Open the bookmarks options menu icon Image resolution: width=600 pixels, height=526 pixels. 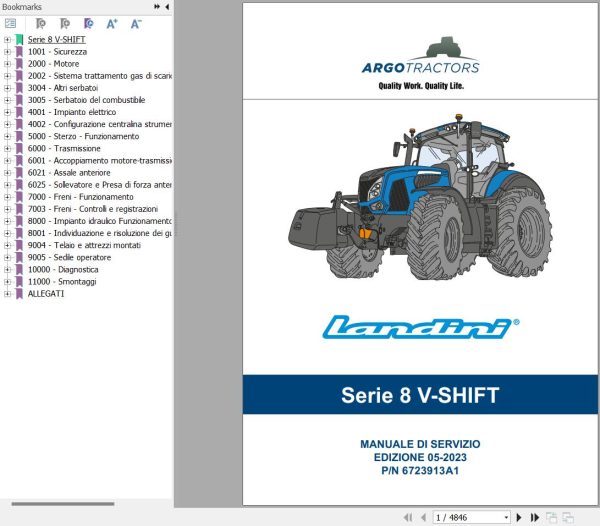pos(10,24)
